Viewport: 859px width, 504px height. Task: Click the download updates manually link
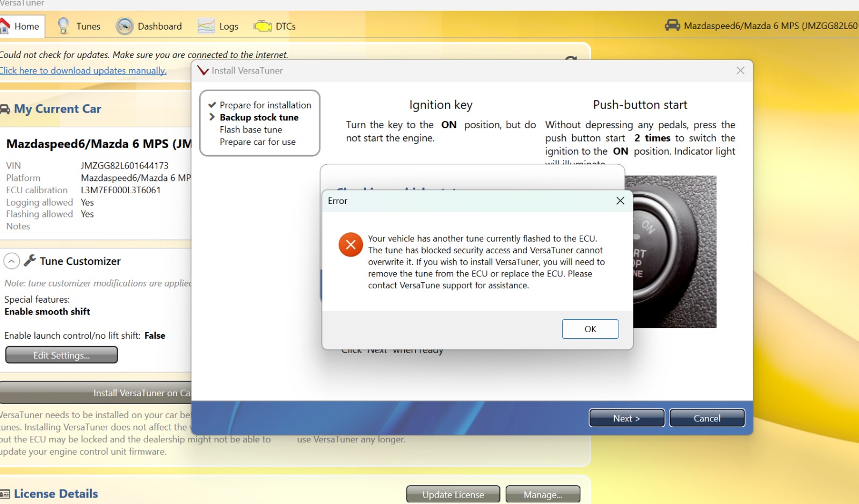click(x=83, y=70)
